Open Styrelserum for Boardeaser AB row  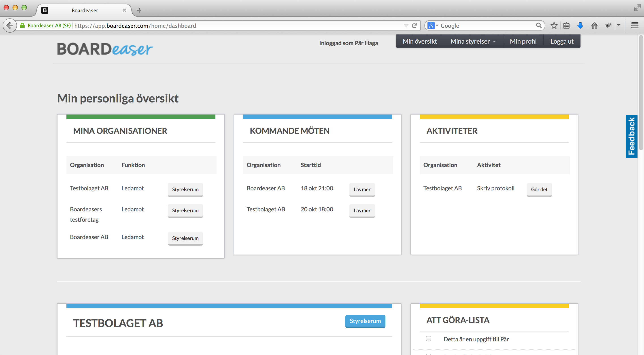coord(185,238)
